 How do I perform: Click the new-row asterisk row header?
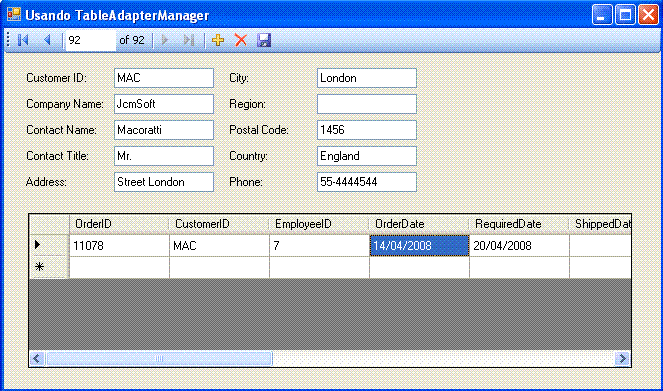[x=49, y=267]
